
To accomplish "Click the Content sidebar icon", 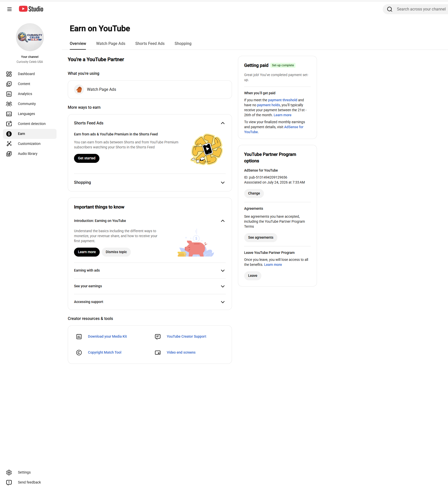I will 9,84.
